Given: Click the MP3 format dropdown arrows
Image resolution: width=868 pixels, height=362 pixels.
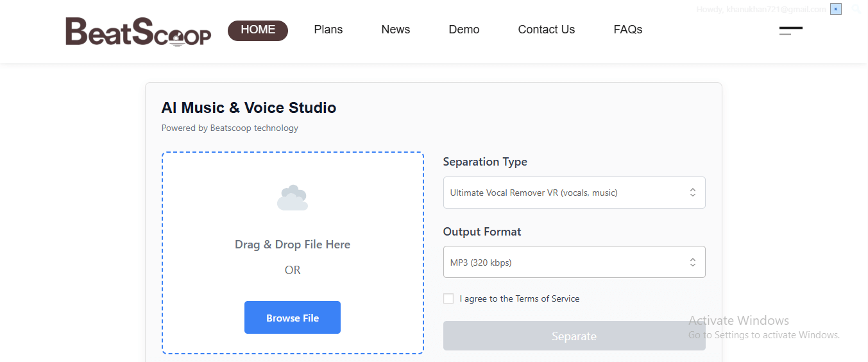Looking at the screenshot, I should pos(692,262).
